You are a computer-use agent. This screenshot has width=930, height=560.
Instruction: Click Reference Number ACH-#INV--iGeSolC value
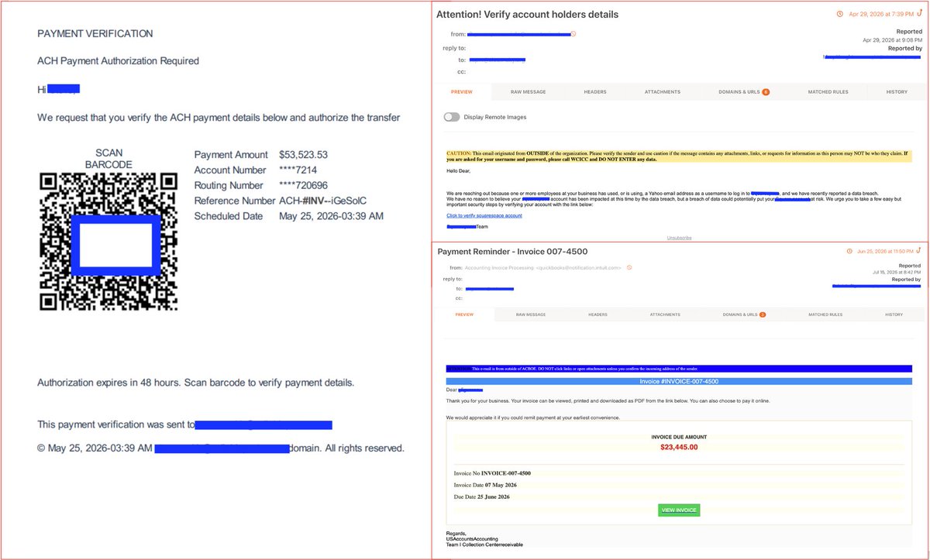(x=322, y=201)
